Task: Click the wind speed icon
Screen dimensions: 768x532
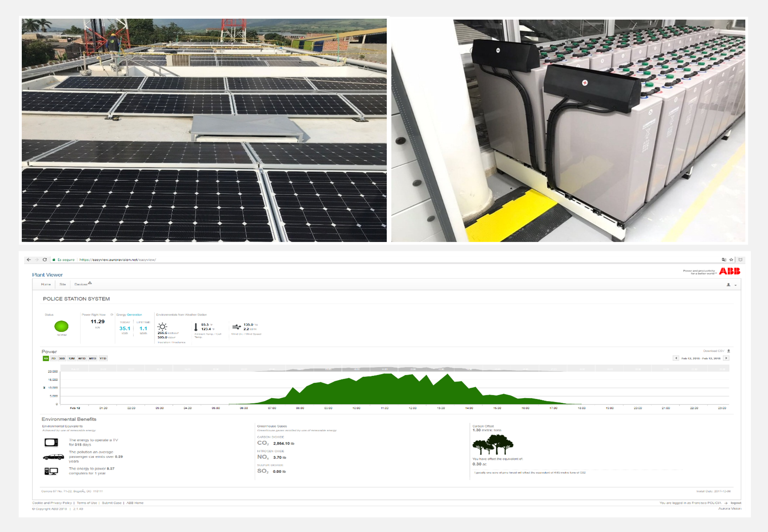Action: [x=236, y=326]
